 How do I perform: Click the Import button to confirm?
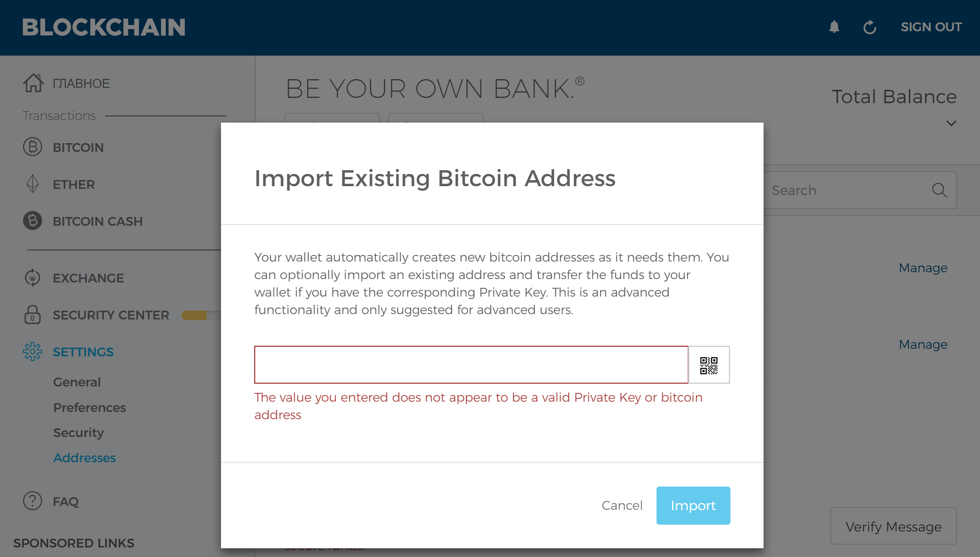[693, 505]
